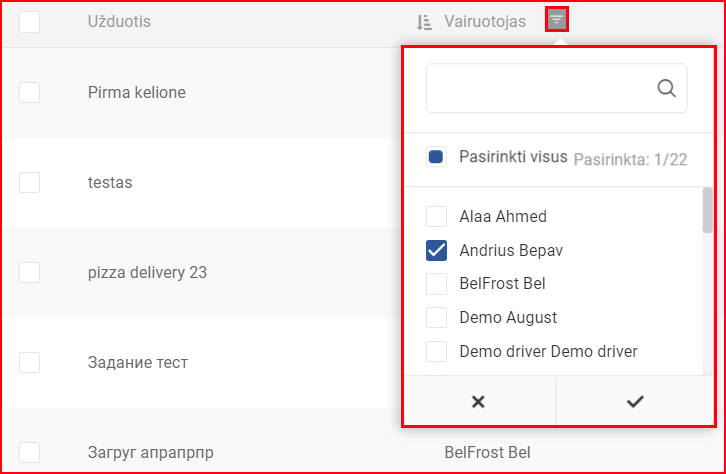The width and height of the screenshot is (726, 474).
Task: Click the Užduotis column header
Action: (119, 21)
